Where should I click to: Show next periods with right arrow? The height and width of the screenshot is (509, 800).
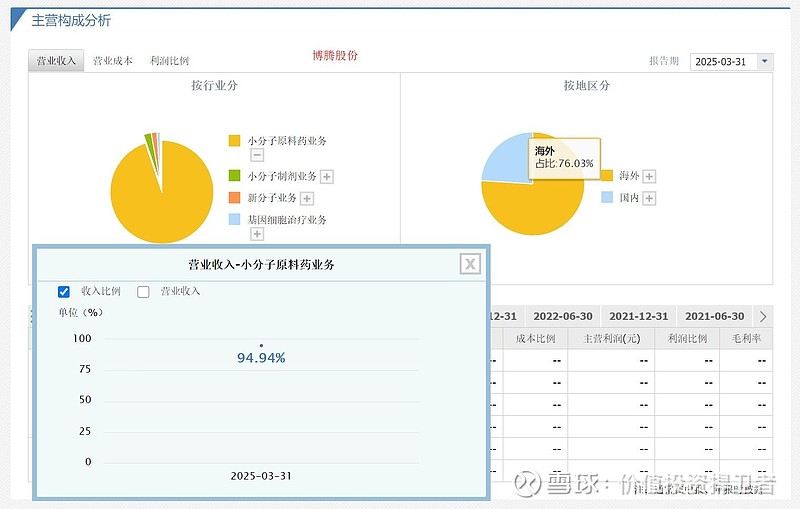point(763,317)
